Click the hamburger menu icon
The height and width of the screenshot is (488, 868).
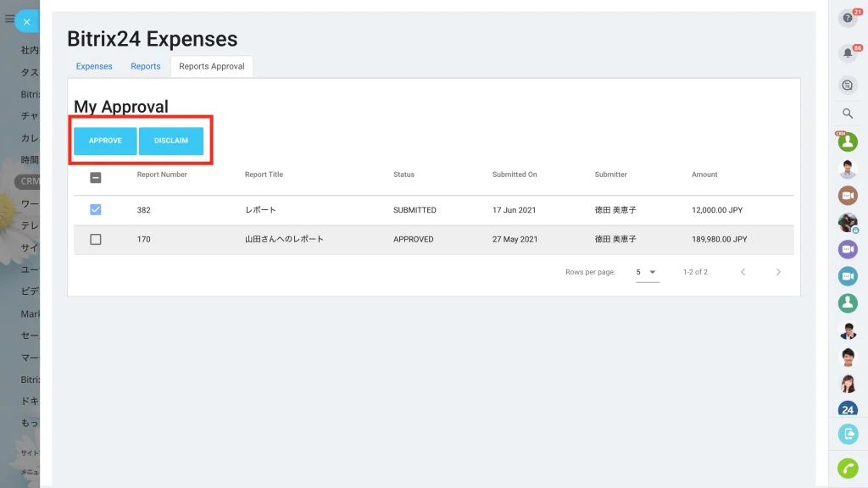[x=8, y=19]
